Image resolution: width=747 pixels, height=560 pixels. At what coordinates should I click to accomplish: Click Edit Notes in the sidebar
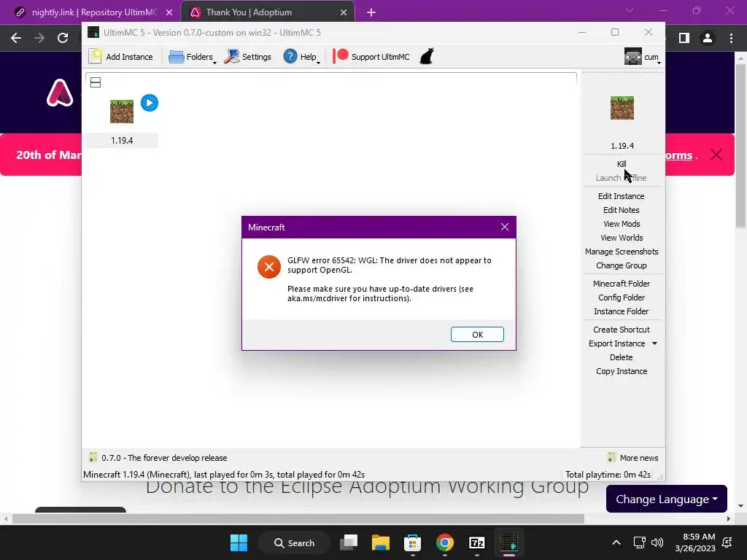[x=622, y=210]
